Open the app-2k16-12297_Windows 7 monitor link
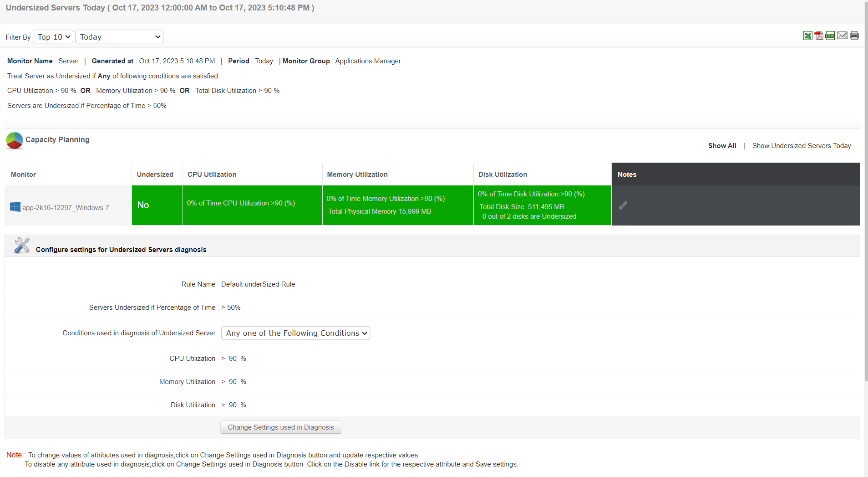Viewport: 868px width, 477px height. click(66, 208)
